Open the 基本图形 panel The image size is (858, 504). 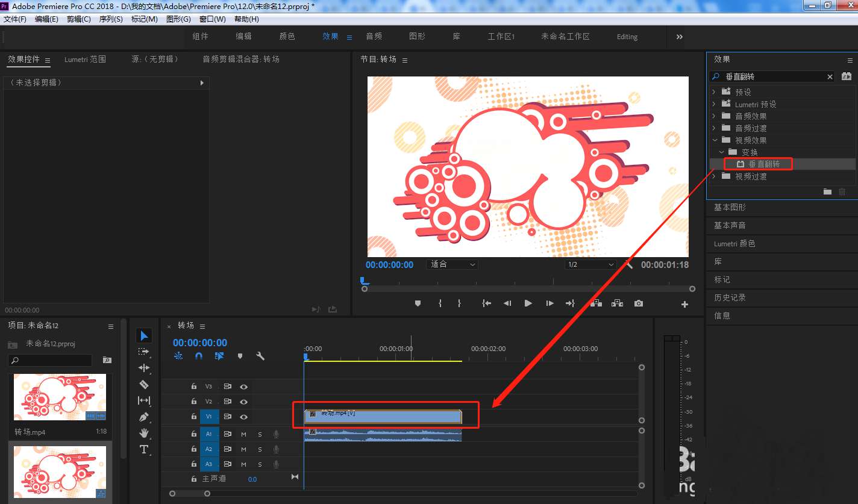click(730, 207)
